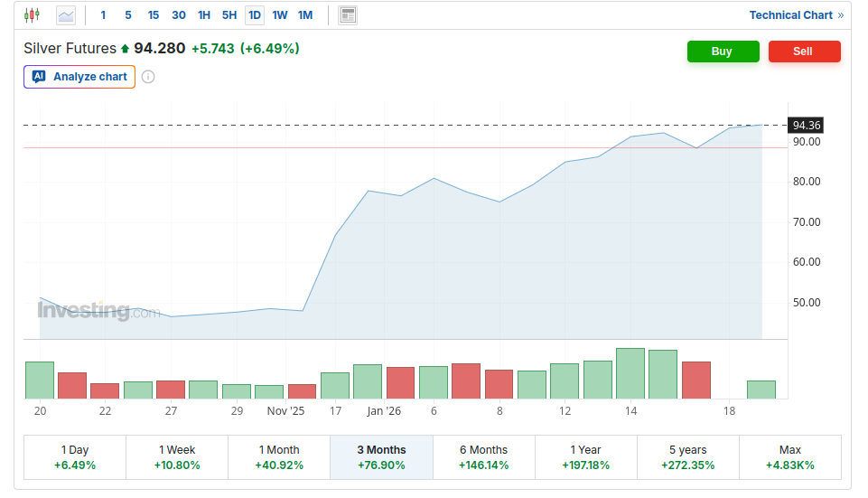Click the 70.00 price axis label
Image resolution: width=868 pixels, height=498 pixels.
[x=807, y=222]
